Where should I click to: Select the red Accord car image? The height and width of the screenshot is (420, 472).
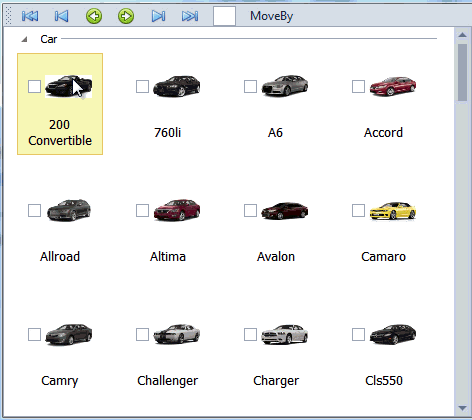pos(393,86)
